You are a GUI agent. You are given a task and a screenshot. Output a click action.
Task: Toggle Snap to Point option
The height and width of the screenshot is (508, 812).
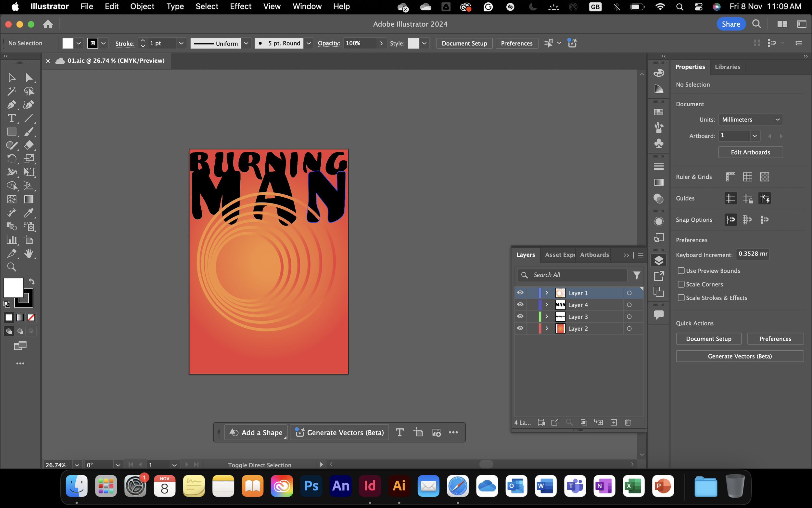tap(730, 220)
